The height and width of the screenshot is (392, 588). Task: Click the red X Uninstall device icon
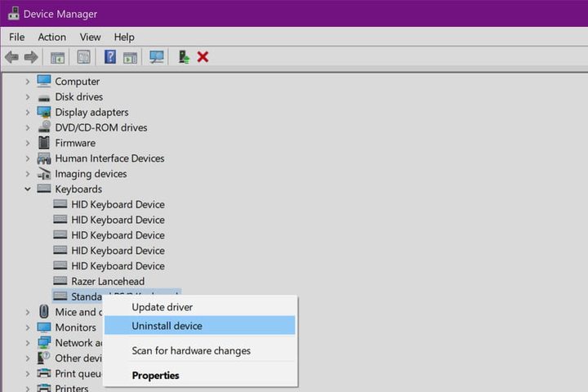203,57
